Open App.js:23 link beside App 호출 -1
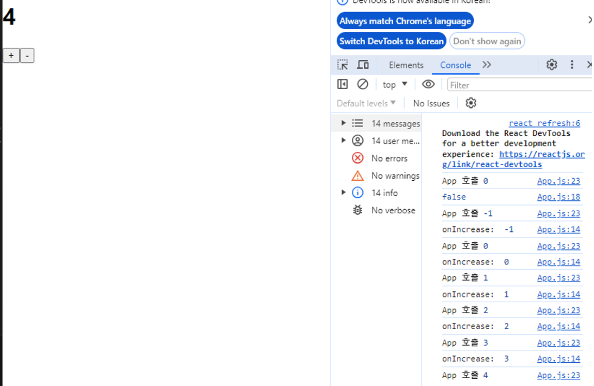The image size is (594, 386). pos(558,214)
